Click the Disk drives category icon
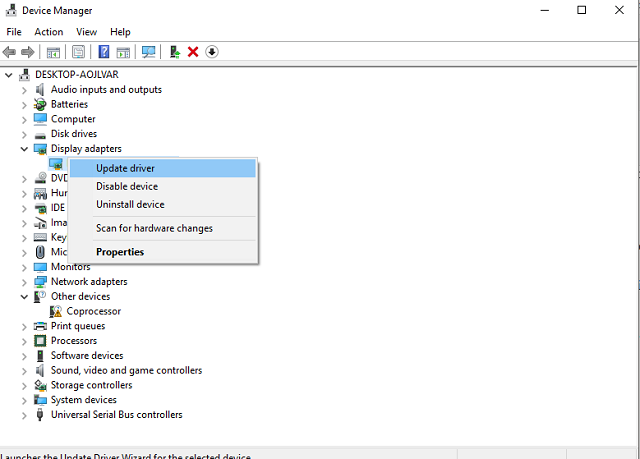 click(40, 134)
